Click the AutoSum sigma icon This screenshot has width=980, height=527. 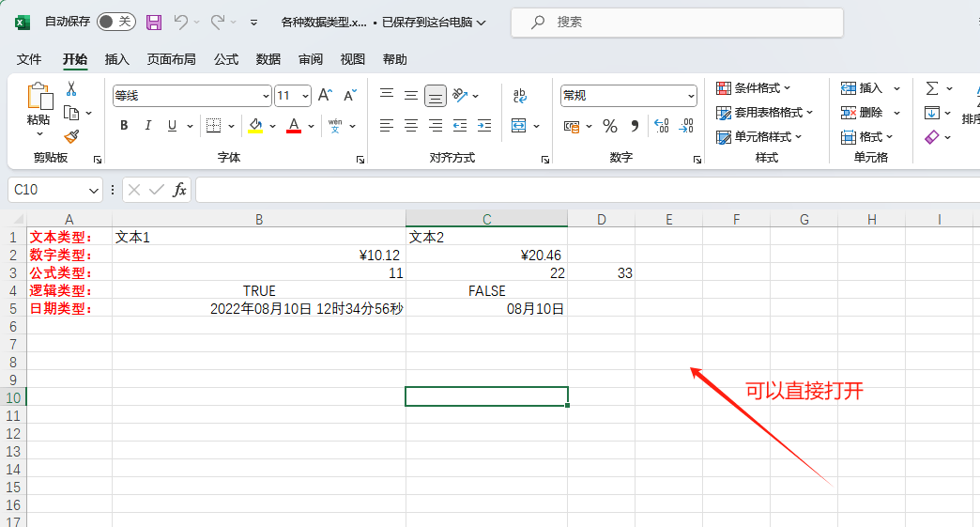click(932, 88)
